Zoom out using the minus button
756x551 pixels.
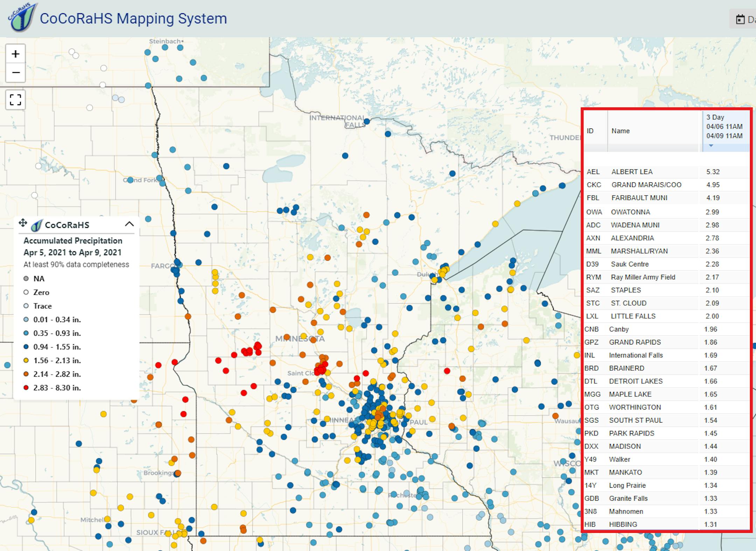point(15,73)
